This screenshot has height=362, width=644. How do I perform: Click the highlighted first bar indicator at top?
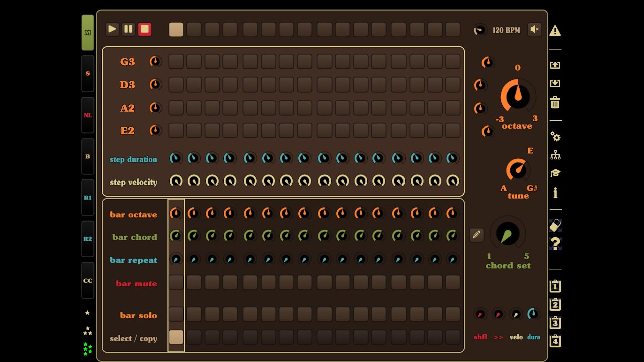176,29
